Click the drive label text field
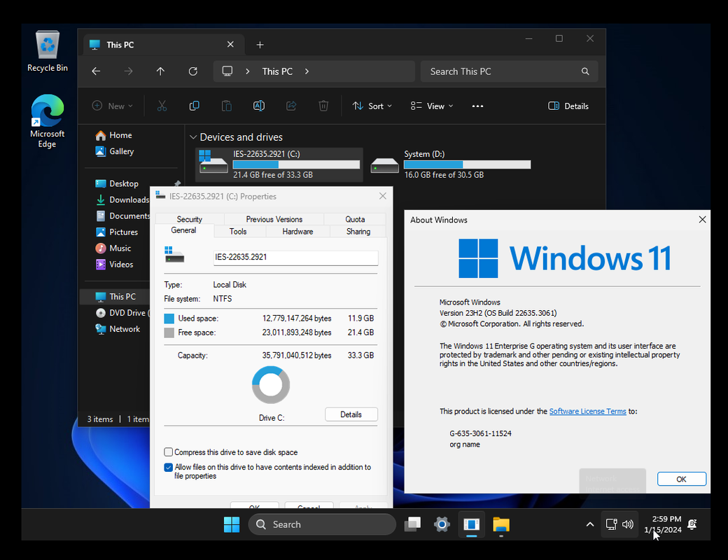This screenshot has height=560, width=728. point(295,258)
